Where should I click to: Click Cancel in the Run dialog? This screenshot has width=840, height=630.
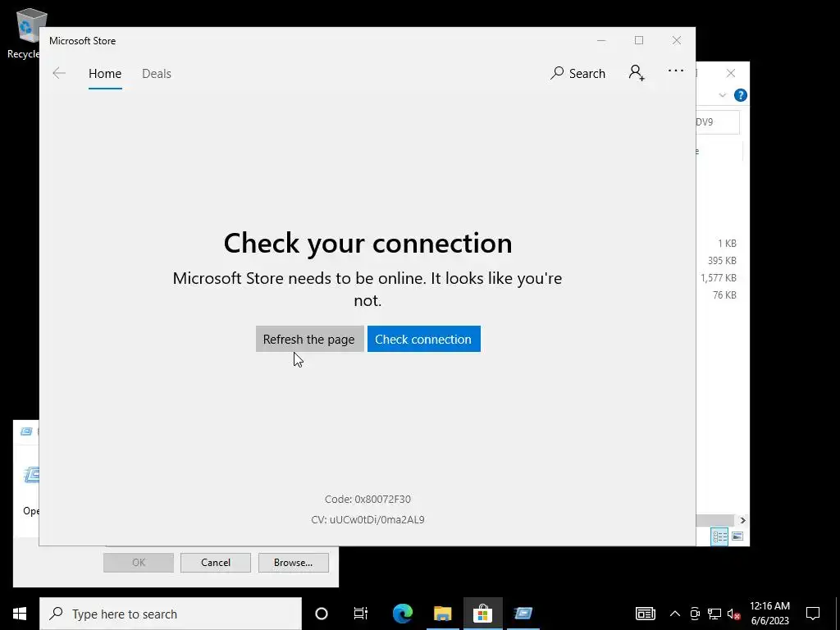pyautogui.click(x=216, y=563)
